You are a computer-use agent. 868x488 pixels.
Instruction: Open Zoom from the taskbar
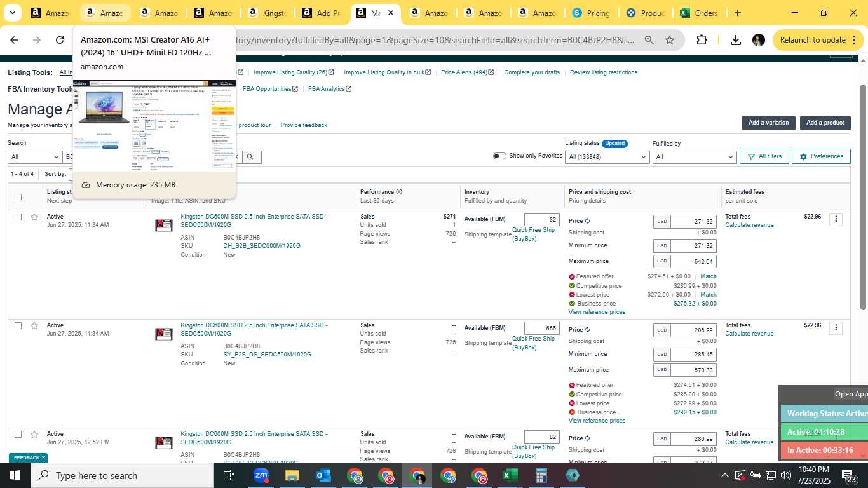click(261, 475)
